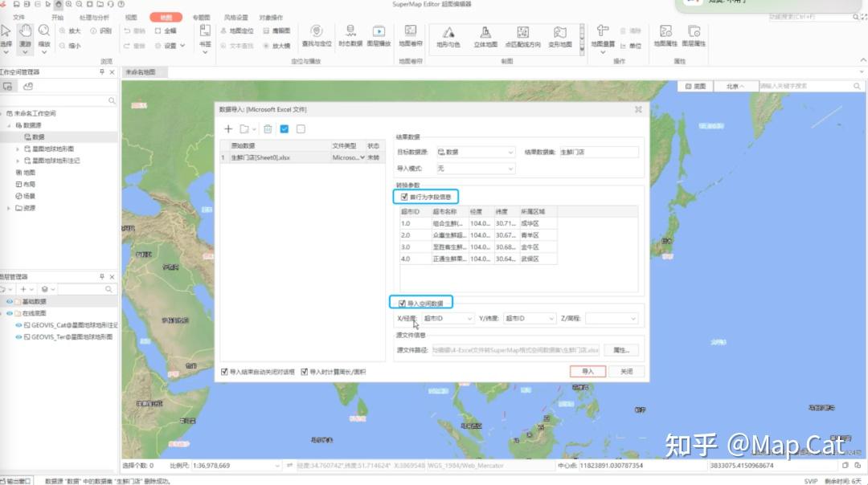Screen dimensions: 868x485
Task: Launch the 查找与定位 find and locate tool
Action: tap(317, 36)
